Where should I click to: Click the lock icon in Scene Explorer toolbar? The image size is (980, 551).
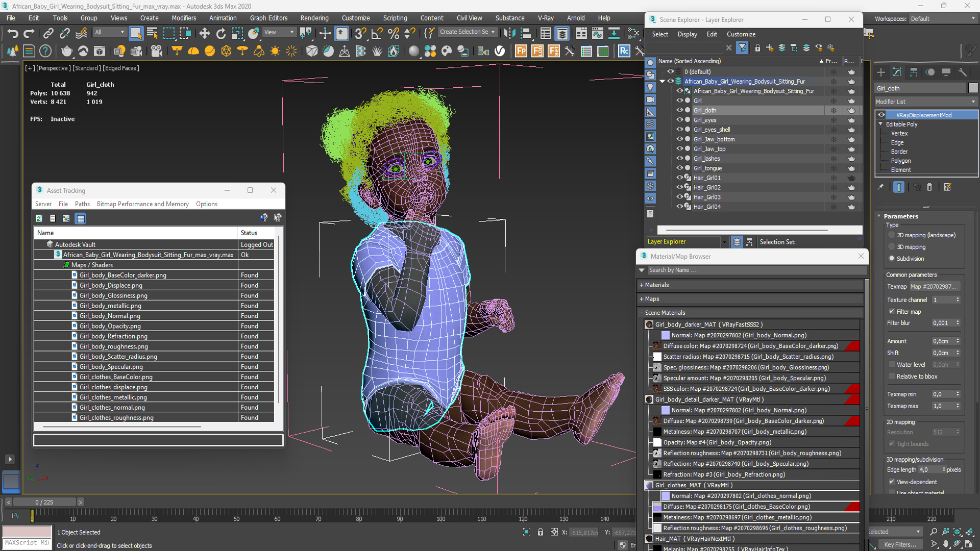click(757, 48)
